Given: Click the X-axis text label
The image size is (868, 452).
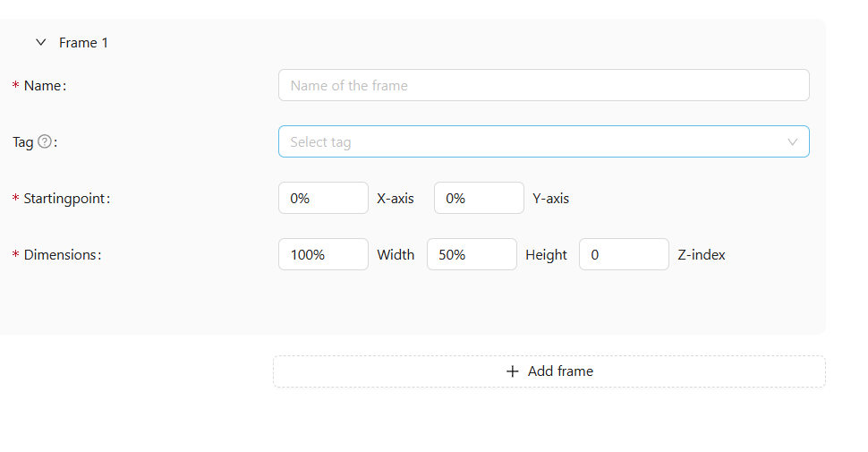Looking at the screenshot, I should point(396,198).
